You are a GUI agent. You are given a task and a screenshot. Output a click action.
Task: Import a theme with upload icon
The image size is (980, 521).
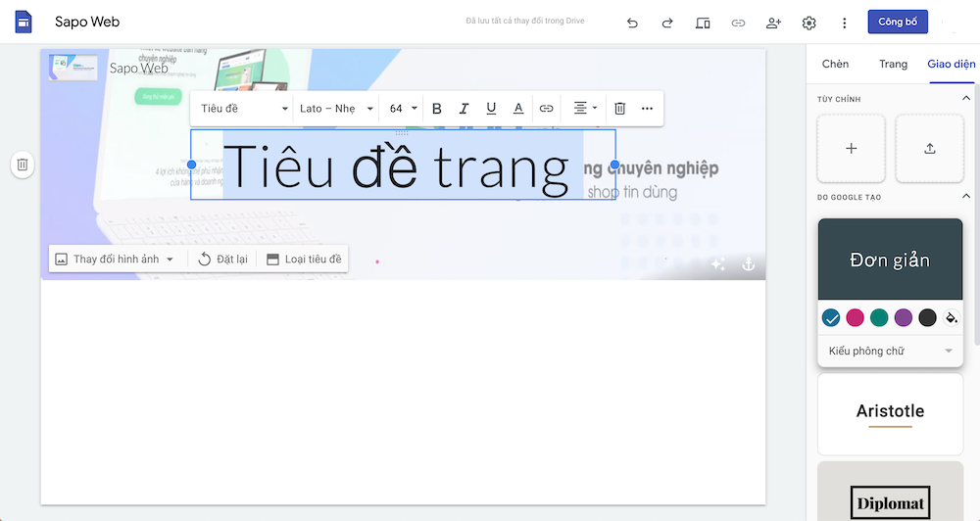click(x=930, y=149)
